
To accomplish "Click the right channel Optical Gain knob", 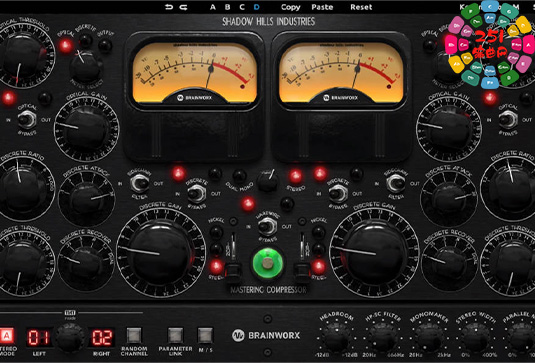I will click(449, 129).
